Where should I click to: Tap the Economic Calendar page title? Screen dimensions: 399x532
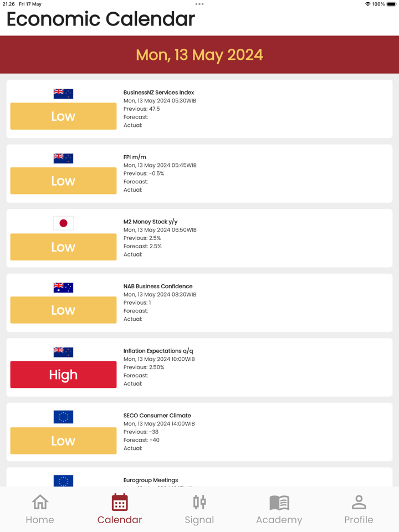click(x=101, y=19)
